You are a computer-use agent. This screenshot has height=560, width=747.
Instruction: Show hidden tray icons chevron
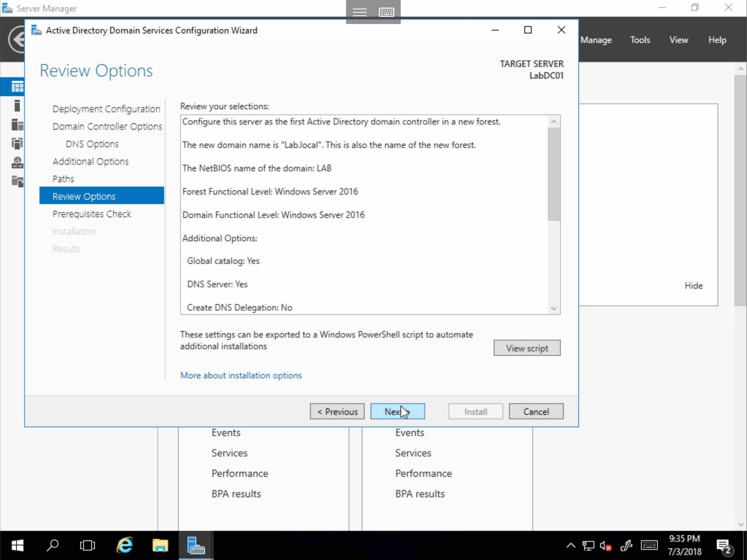pos(571,545)
